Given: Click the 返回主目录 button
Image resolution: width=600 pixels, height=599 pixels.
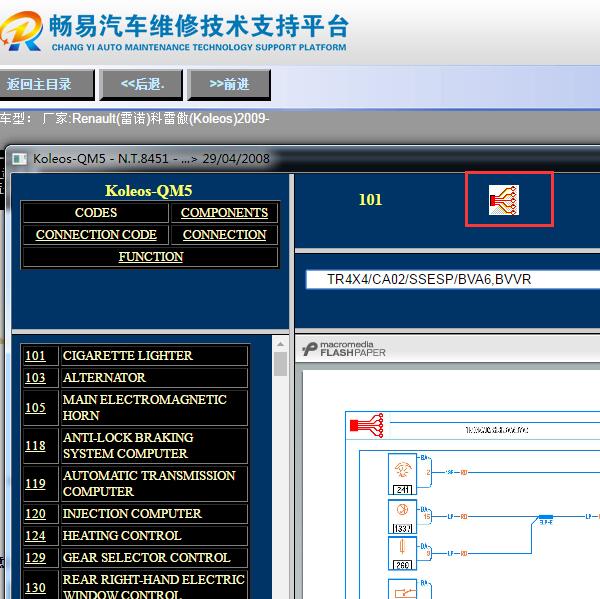Looking at the screenshot, I should click(46, 84).
